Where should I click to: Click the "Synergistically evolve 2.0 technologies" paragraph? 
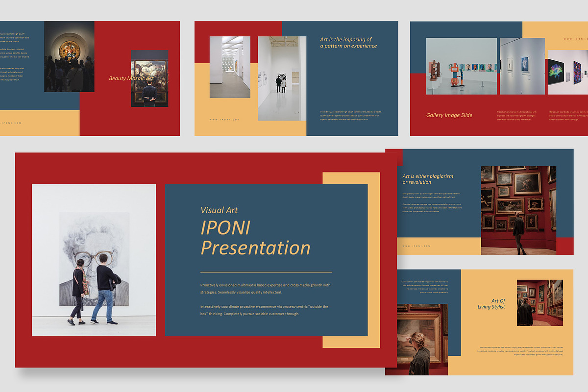432,196
